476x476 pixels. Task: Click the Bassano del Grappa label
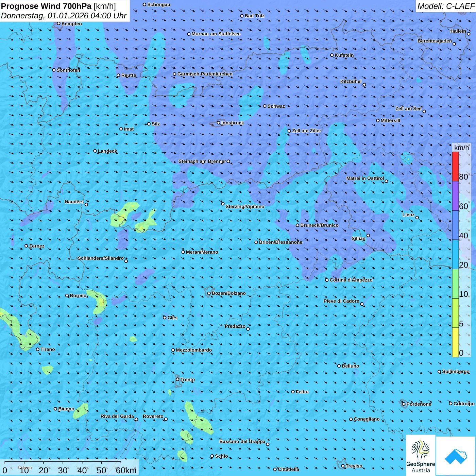click(242, 441)
